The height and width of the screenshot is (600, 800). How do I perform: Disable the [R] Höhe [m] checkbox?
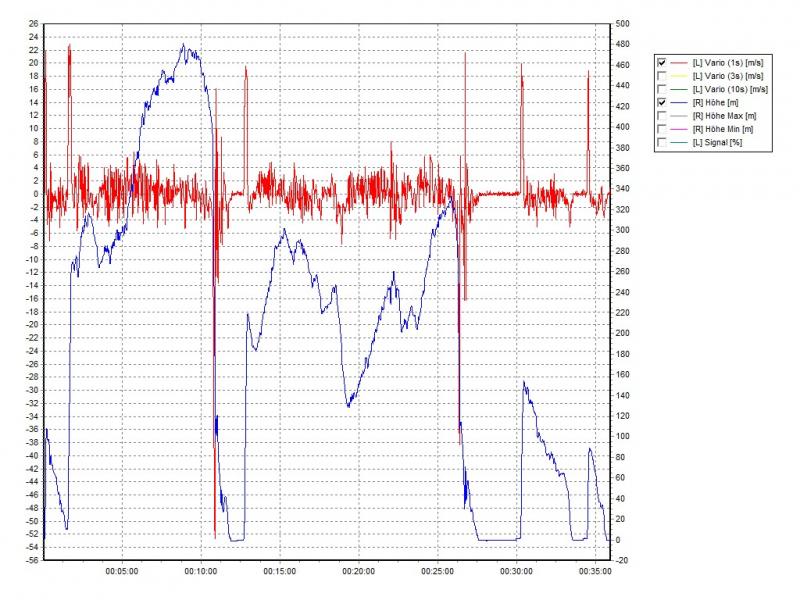click(x=661, y=103)
